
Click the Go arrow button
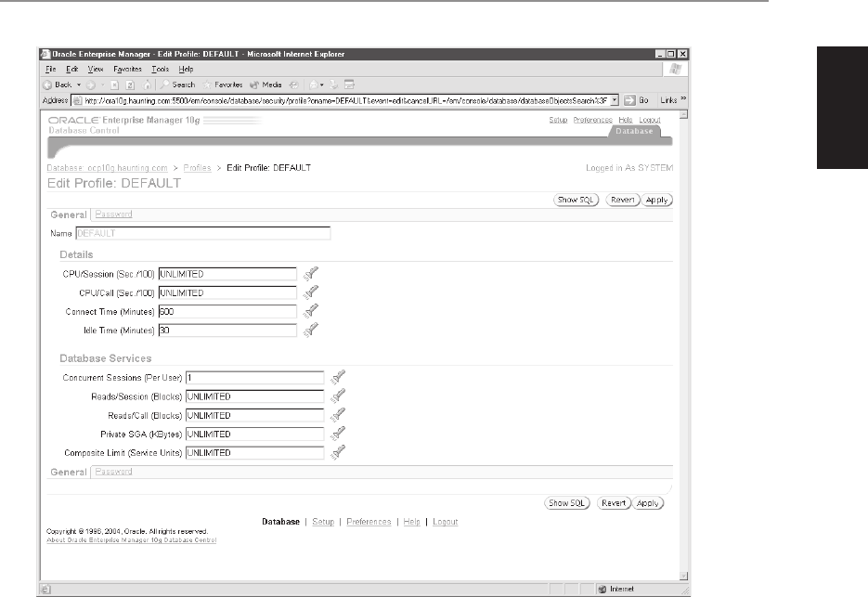pyautogui.click(x=629, y=100)
